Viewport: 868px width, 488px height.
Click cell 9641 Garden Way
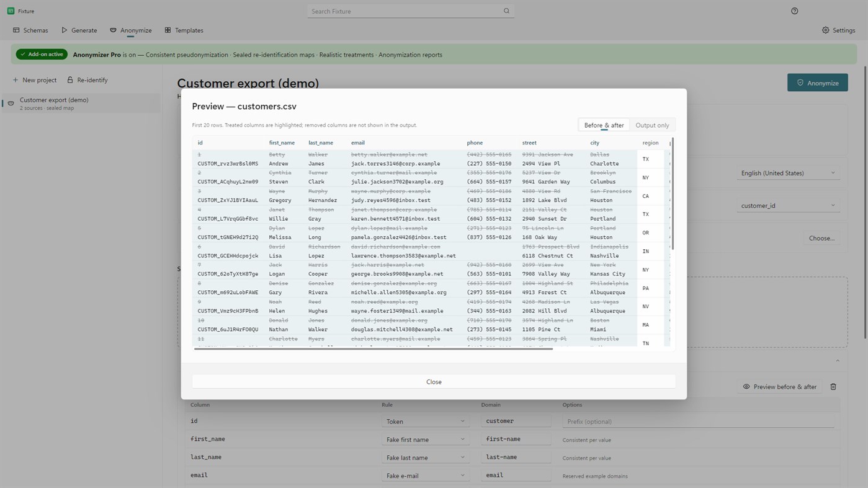tap(546, 182)
